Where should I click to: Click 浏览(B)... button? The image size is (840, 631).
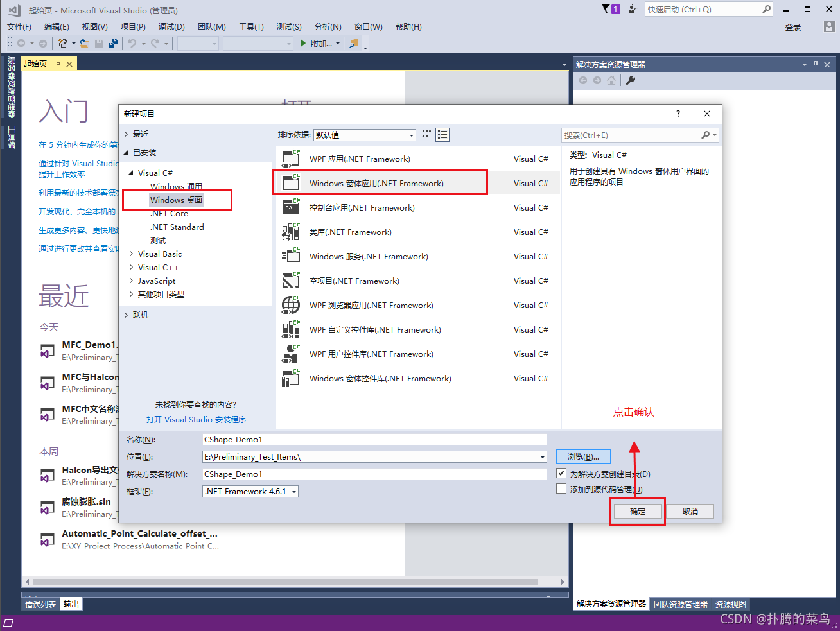(583, 457)
